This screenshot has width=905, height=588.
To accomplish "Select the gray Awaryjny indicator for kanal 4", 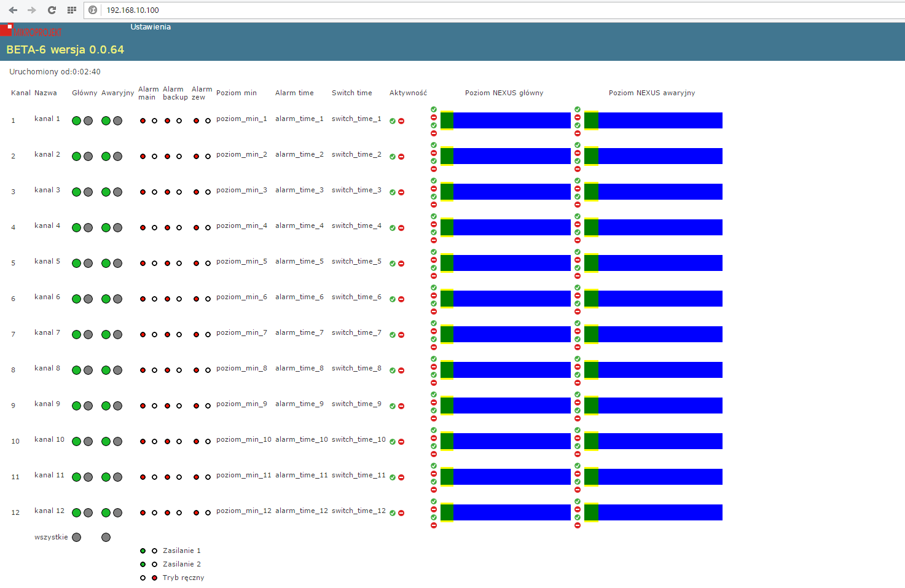I will (x=117, y=228).
